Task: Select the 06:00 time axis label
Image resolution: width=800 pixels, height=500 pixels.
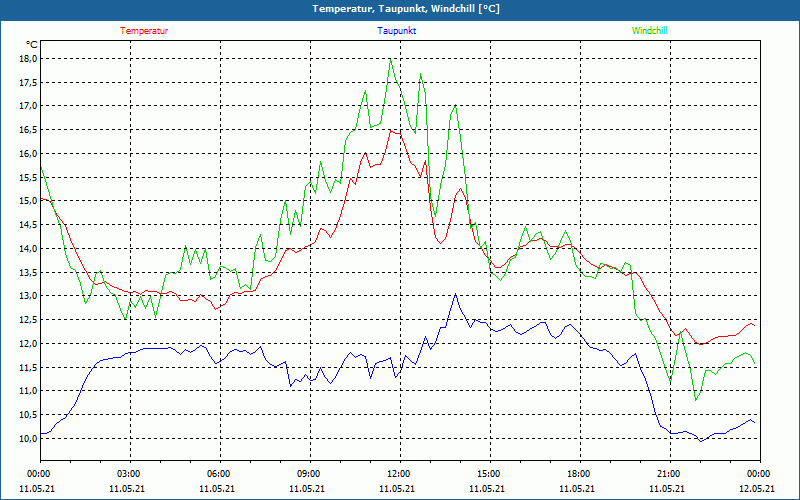Action: point(219,474)
